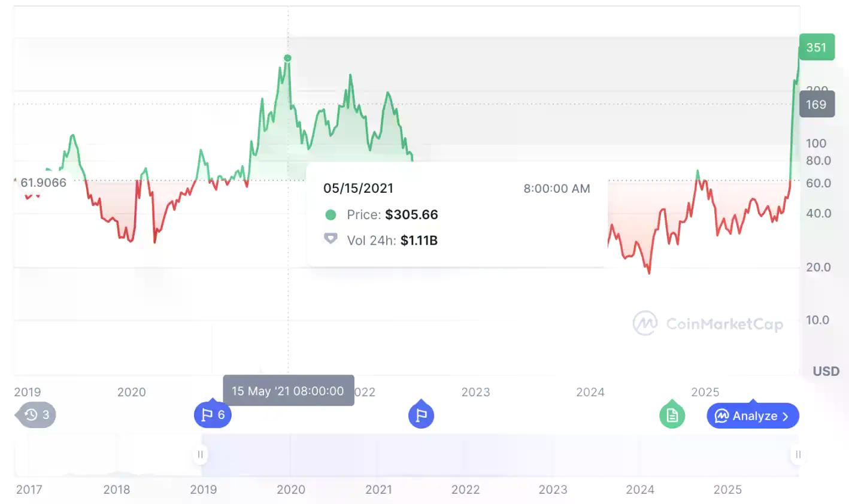This screenshot has width=849, height=504.
Task: Click the history events marker showing 3
Action: click(37, 415)
